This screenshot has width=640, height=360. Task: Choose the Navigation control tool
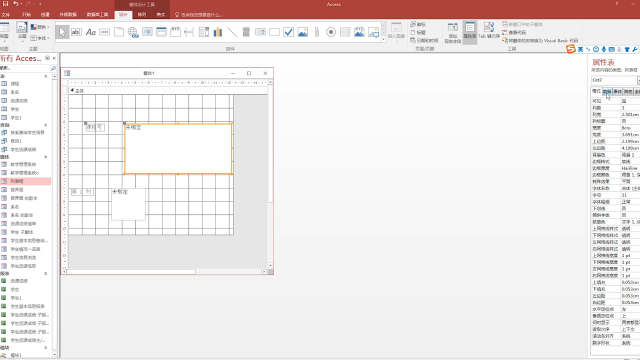click(162, 32)
